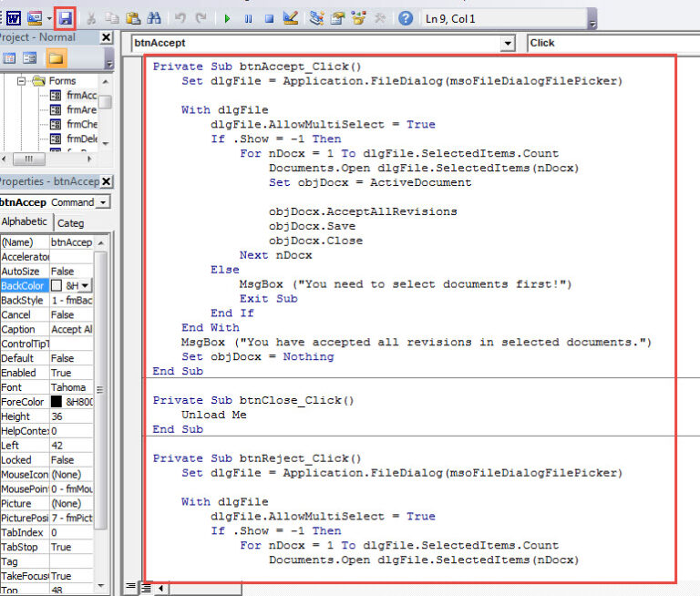Click the Undo arrow icon
700x596 pixels.
point(180,18)
